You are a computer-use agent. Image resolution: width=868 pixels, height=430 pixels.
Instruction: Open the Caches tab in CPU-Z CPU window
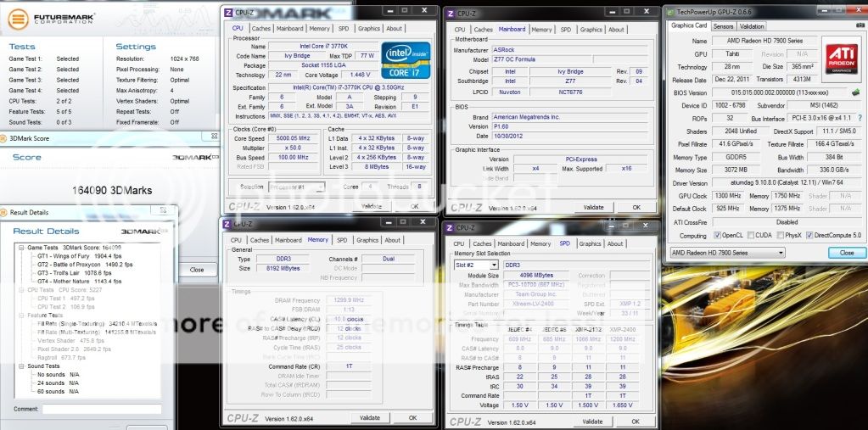click(260, 29)
